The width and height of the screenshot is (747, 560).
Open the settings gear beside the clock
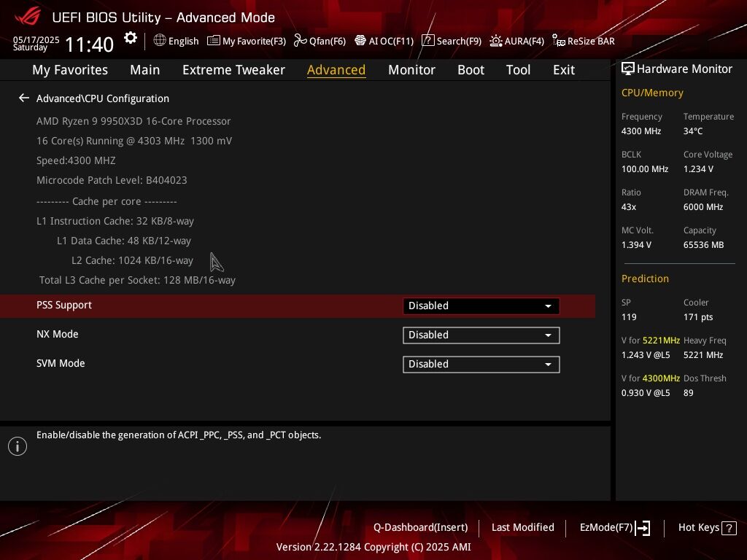tap(130, 38)
